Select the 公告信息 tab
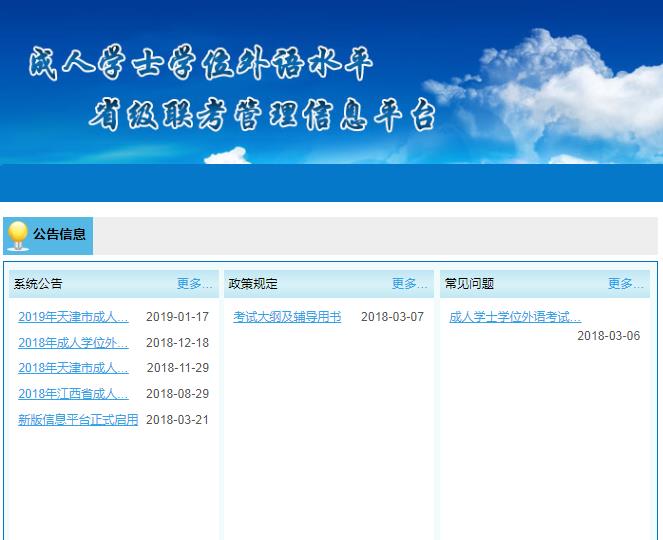Viewport: 663px width, 540px height. (x=59, y=235)
